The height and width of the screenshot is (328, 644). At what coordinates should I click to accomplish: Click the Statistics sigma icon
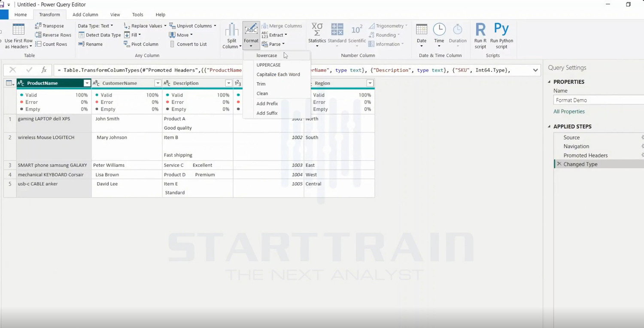317,30
